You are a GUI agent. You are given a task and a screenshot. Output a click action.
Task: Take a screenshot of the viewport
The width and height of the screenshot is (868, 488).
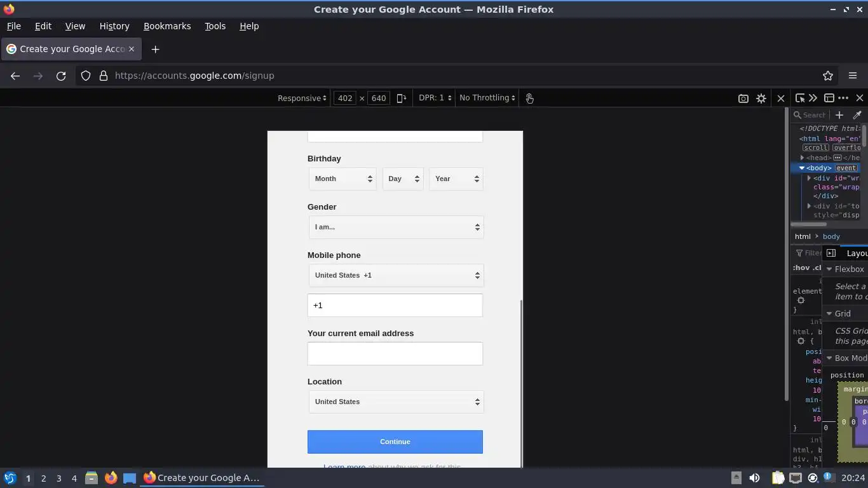[743, 98]
